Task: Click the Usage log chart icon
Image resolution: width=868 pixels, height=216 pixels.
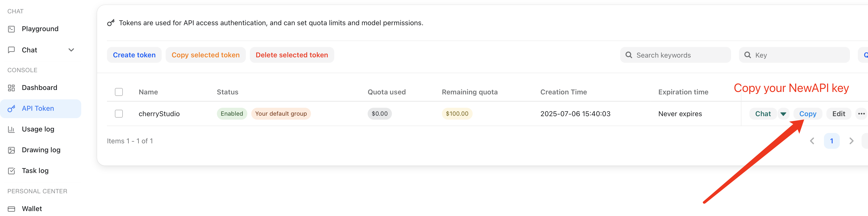Action: click(11, 130)
